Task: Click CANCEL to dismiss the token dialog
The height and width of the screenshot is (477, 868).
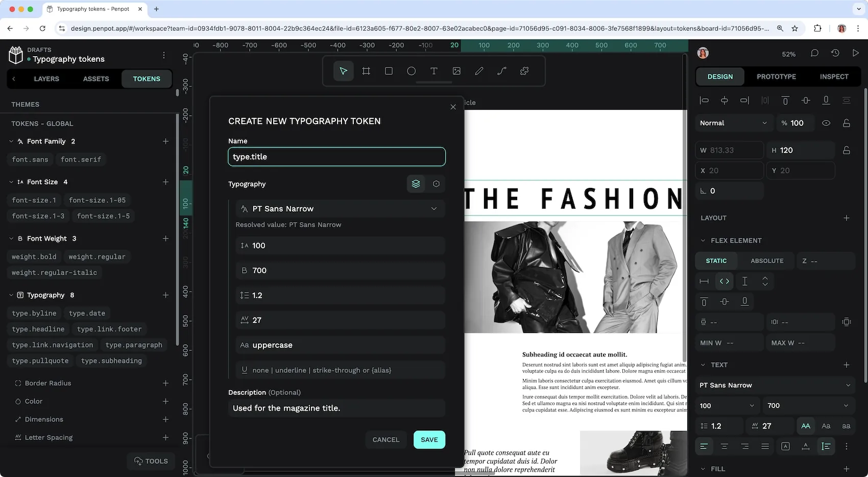Action: (x=385, y=439)
